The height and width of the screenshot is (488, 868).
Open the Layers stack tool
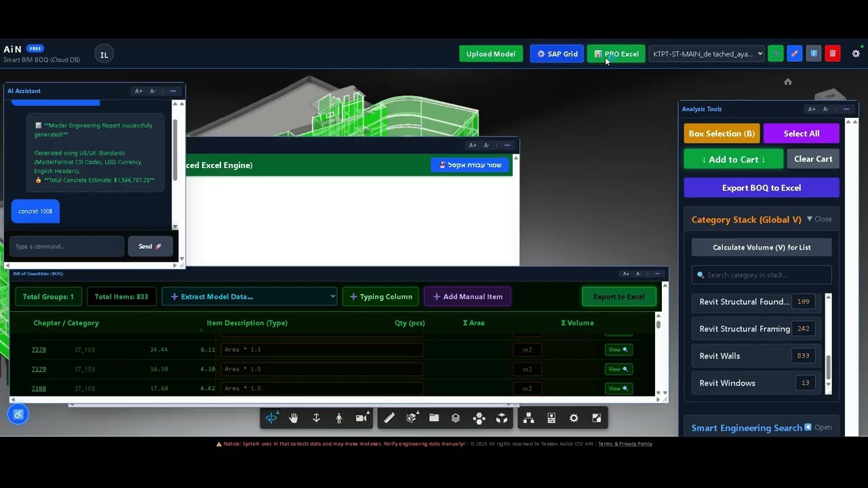tap(456, 418)
